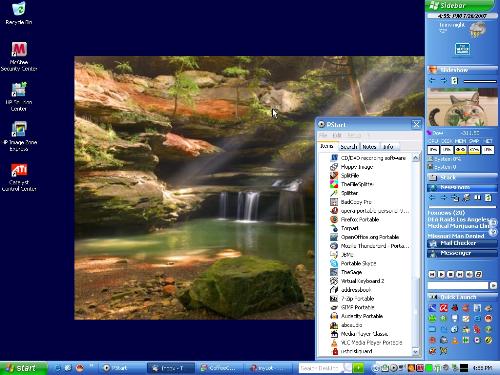Select the abcaudio entry in PStart

coord(346,325)
